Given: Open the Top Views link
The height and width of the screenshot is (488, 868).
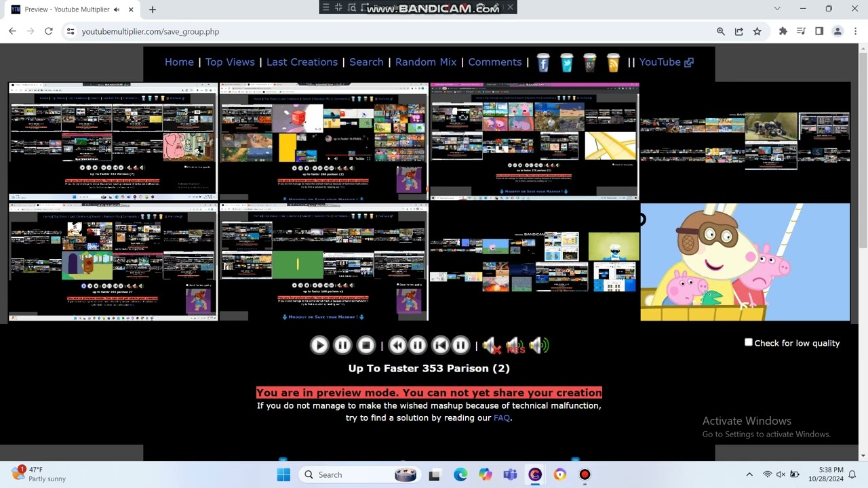Looking at the screenshot, I should tap(230, 62).
